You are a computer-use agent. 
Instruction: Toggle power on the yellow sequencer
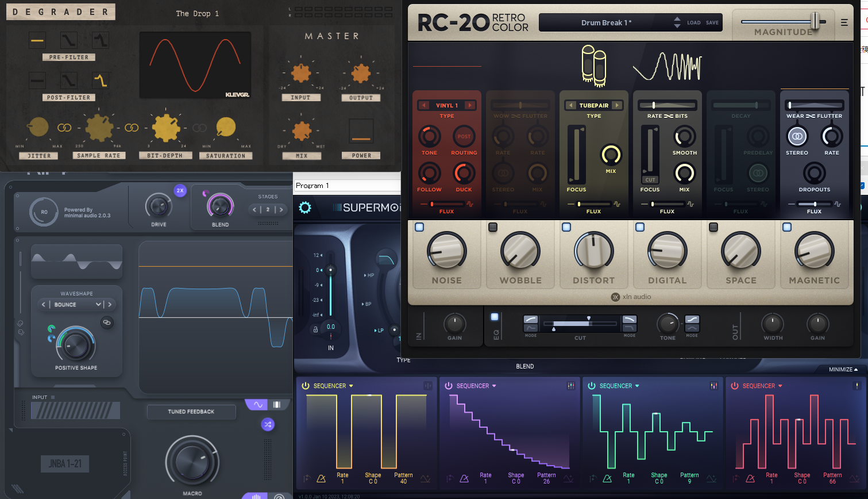(306, 386)
